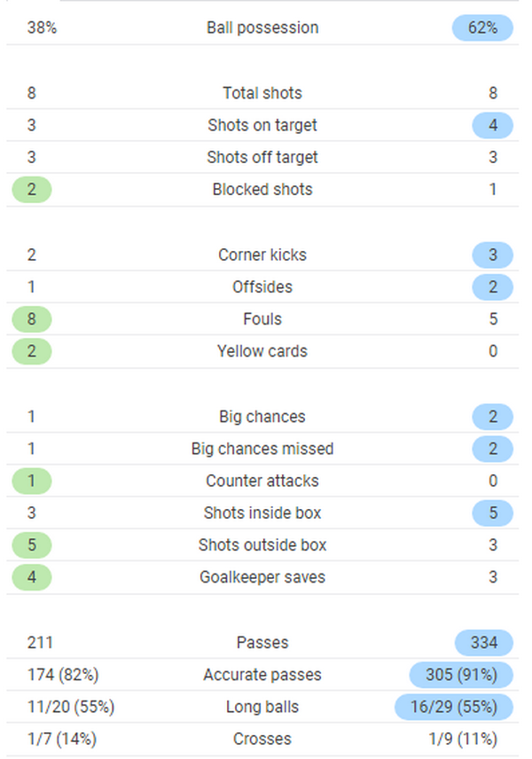Click the 16/29 (55%) long balls badge
The width and height of the screenshot is (532, 759).
[x=454, y=707]
